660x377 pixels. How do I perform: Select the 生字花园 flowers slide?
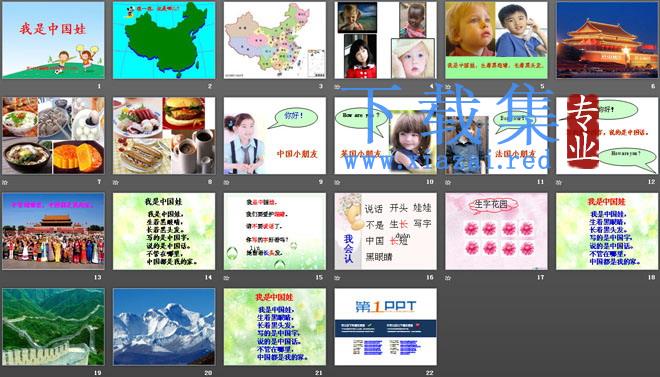coord(496,231)
